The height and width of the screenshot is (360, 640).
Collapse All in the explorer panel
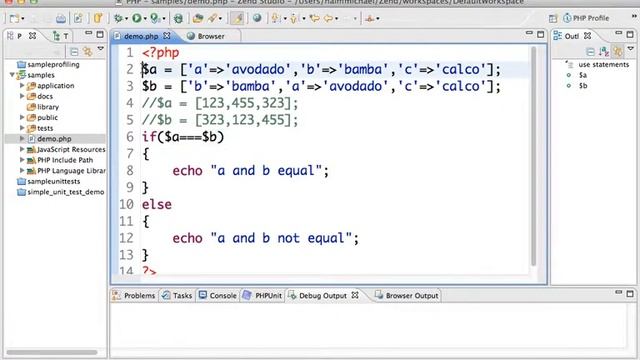[x=74, y=52]
